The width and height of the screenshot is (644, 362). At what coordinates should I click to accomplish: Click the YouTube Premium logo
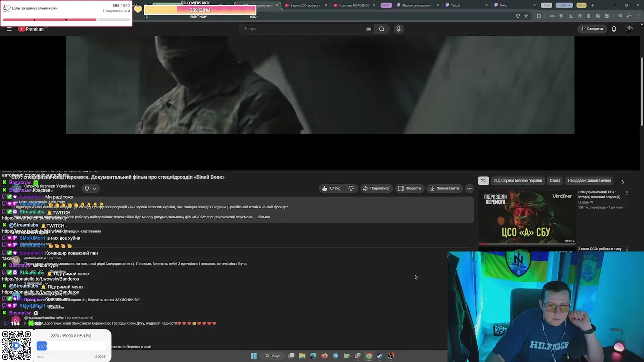coord(31,29)
